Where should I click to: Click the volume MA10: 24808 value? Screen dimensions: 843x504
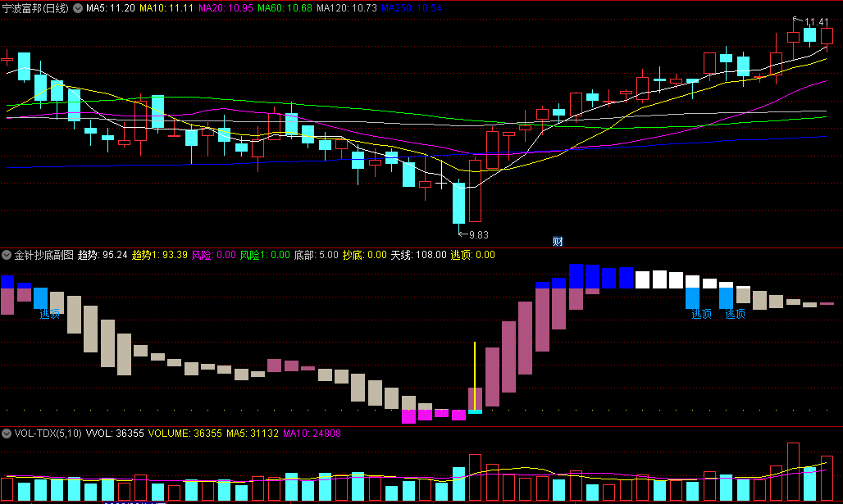(x=312, y=433)
